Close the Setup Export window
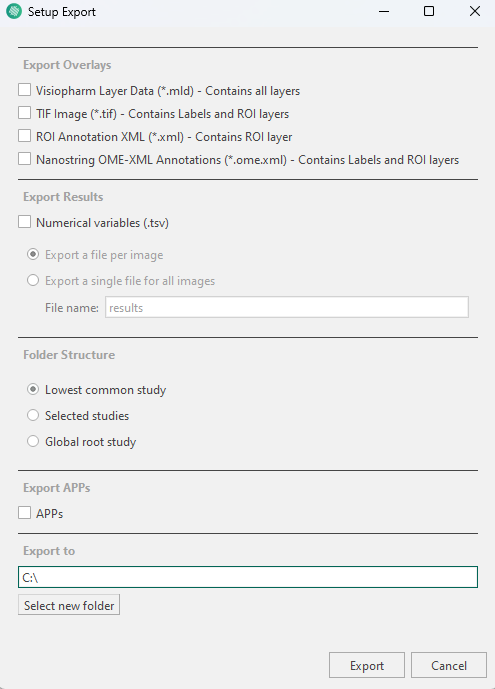495x689 pixels. pos(475,11)
